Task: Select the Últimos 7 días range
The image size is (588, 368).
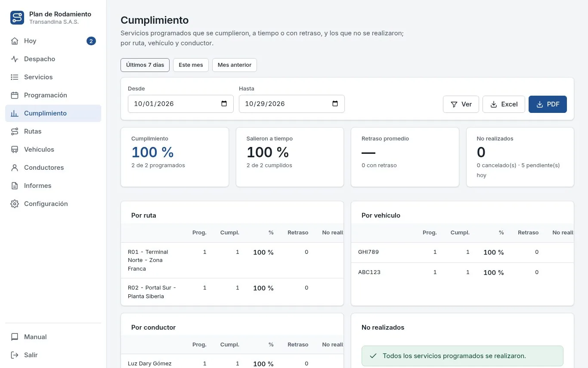Action: pos(145,65)
